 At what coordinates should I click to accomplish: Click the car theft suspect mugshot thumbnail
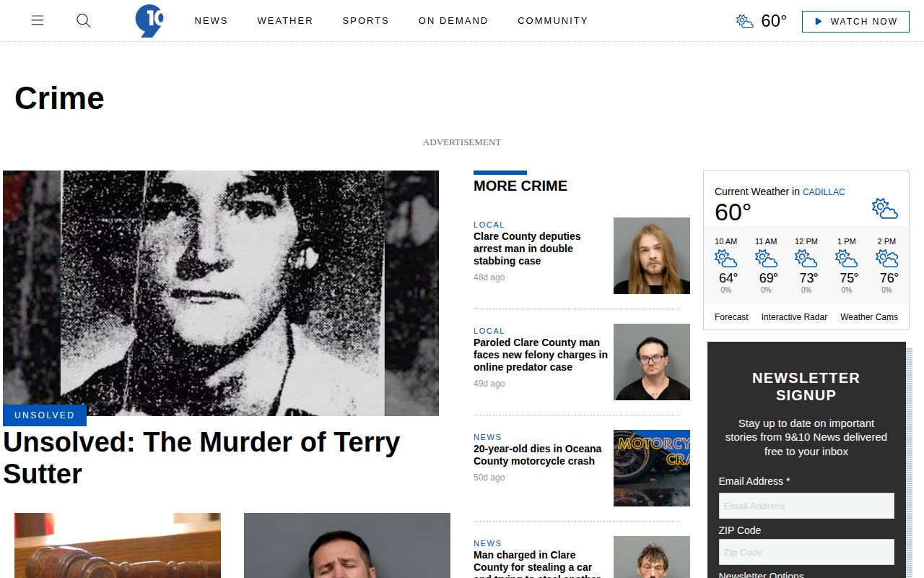pos(652,557)
